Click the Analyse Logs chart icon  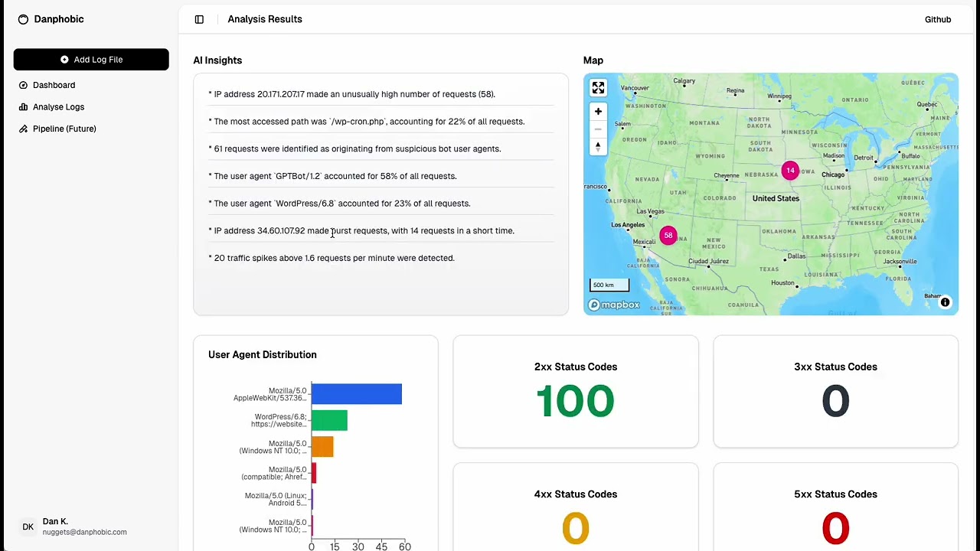pos(23,107)
